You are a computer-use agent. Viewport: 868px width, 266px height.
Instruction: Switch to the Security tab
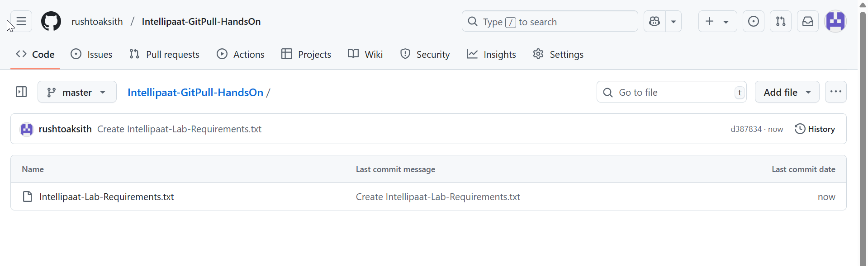pyautogui.click(x=425, y=54)
